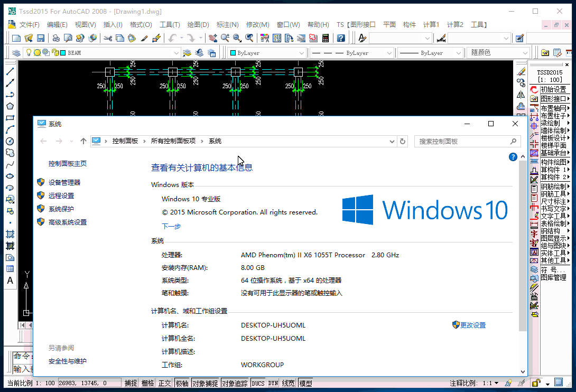Expand the address bar history dropdown

pos(392,142)
